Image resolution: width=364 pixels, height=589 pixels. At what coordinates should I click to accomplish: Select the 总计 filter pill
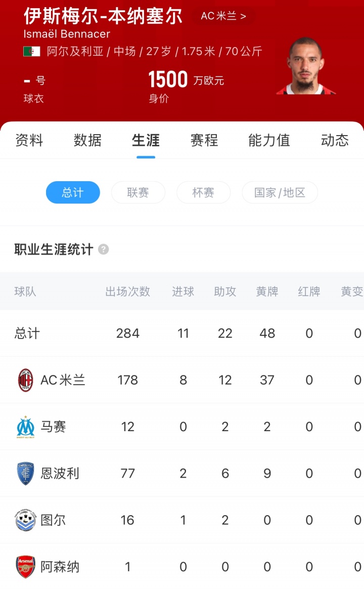(73, 192)
